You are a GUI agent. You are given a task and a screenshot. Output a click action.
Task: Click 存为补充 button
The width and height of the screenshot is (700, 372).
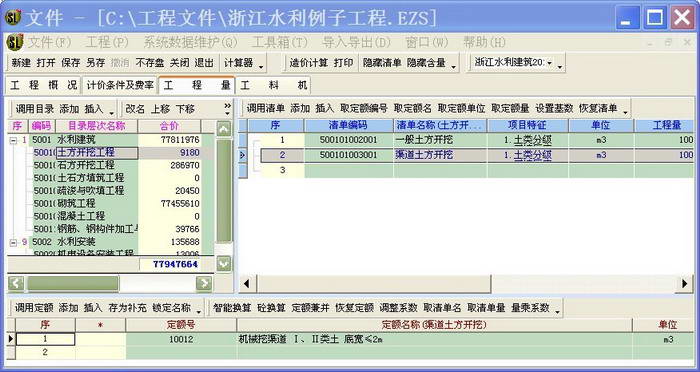tap(127, 308)
